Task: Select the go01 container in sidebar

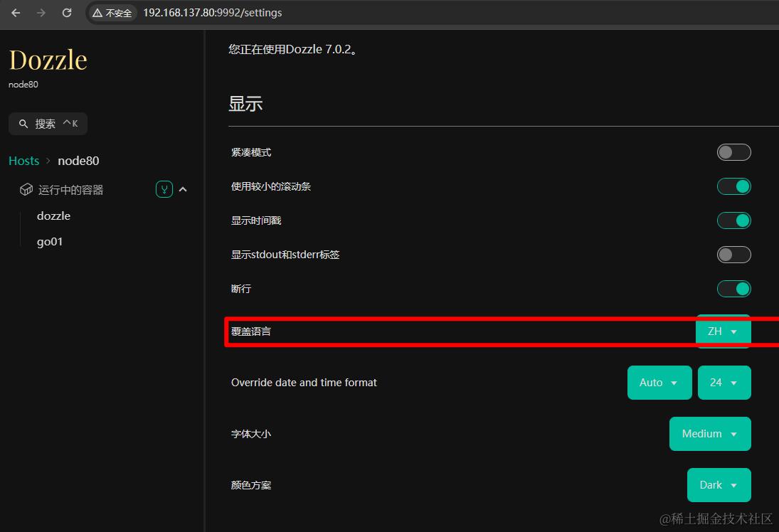Action: click(49, 241)
